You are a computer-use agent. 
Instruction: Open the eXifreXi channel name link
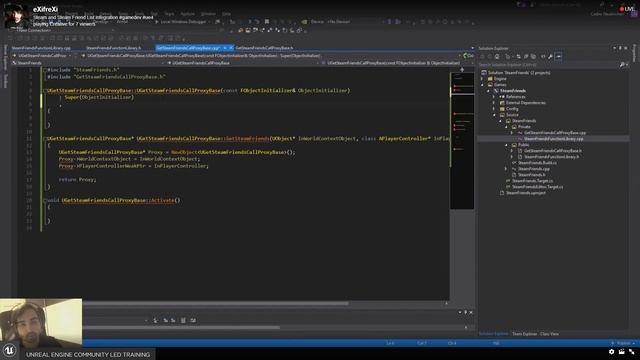pyautogui.click(x=45, y=9)
